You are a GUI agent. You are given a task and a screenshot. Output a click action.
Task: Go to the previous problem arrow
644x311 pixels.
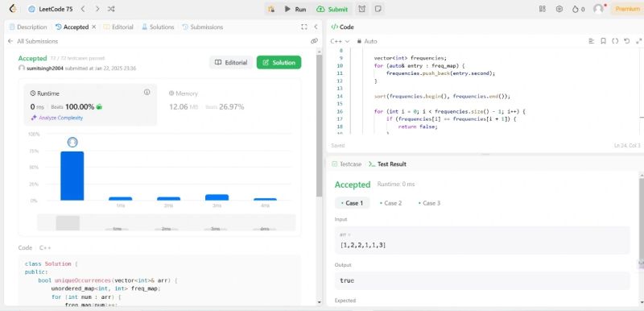tap(83, 9)
